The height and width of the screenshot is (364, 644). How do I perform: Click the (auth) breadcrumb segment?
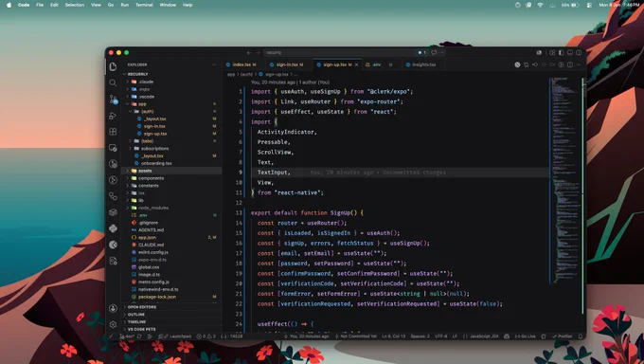pyautogui.click(x=246, y=75)
